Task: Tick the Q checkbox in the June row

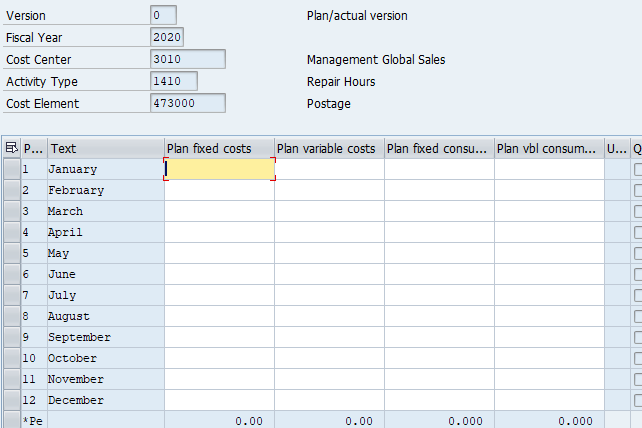Action: click(x=638, y=275)
